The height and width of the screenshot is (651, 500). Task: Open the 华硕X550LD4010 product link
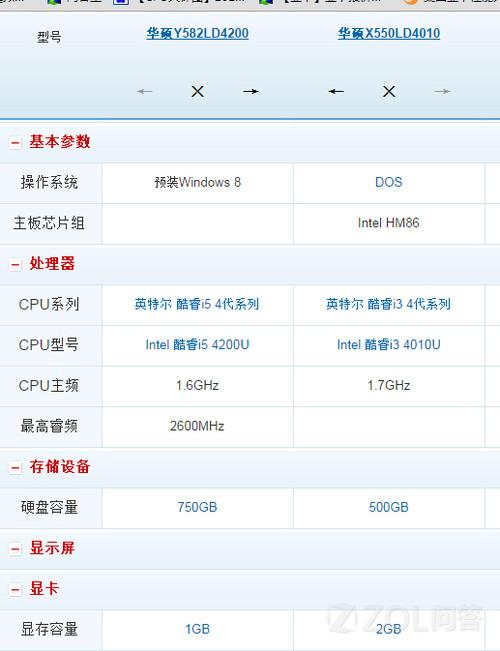click(389, 34)
